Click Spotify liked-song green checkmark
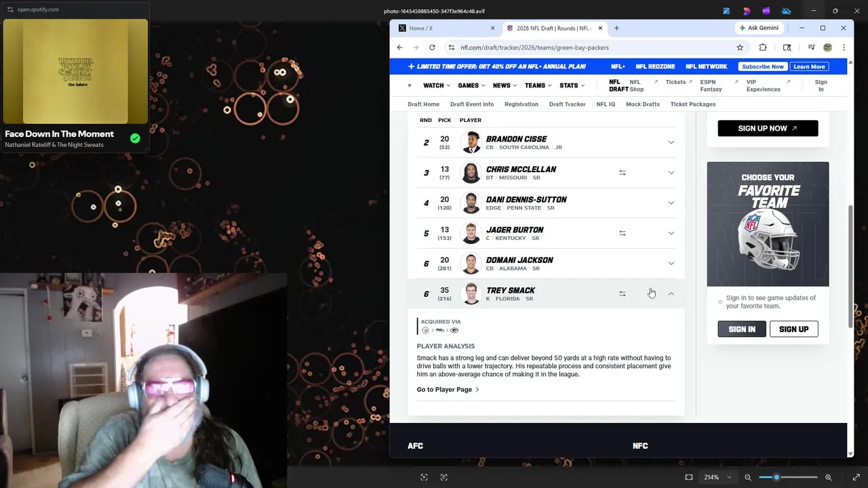Screen dimensions: 868x488 click(135, 138)
